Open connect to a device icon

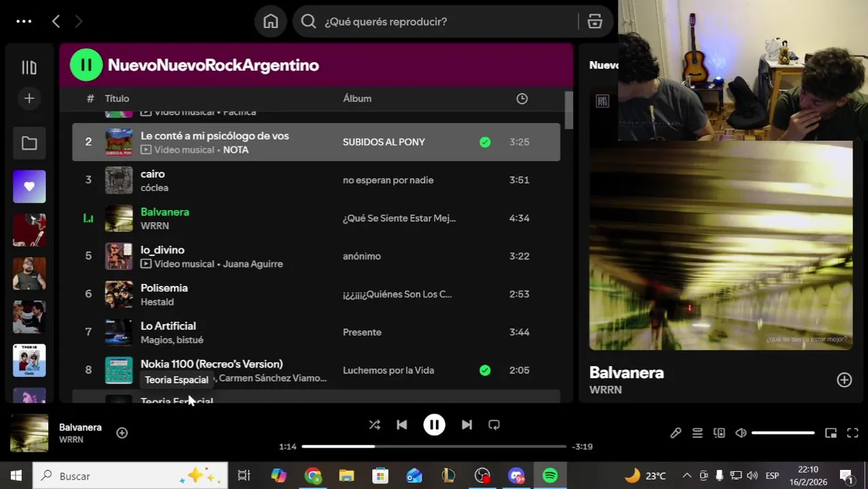coord(719,433)
